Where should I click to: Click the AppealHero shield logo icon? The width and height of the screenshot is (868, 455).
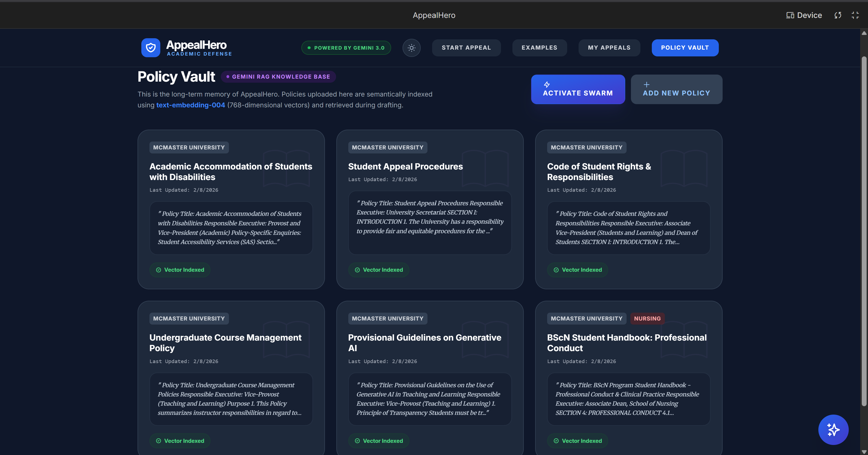(151, 47)
